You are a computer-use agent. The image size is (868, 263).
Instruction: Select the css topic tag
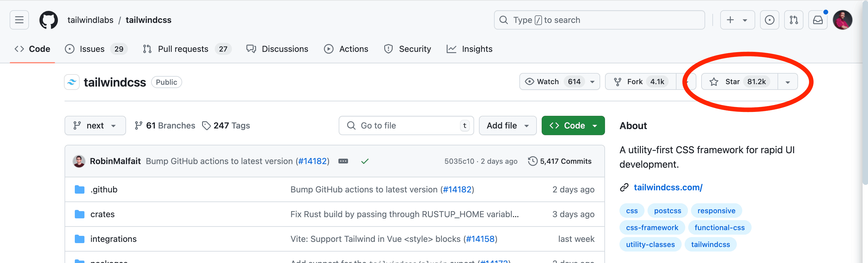tap(632, 211)
